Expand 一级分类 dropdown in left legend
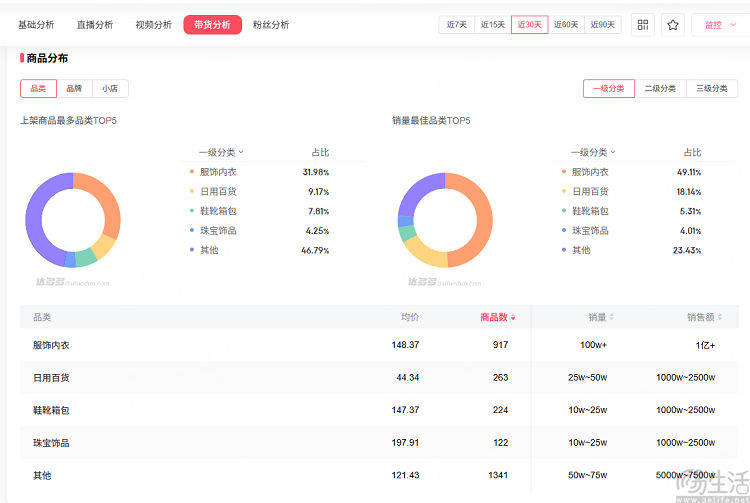Image resolution: width=750 pixels, height=503 pixels. tap(221, 153)
